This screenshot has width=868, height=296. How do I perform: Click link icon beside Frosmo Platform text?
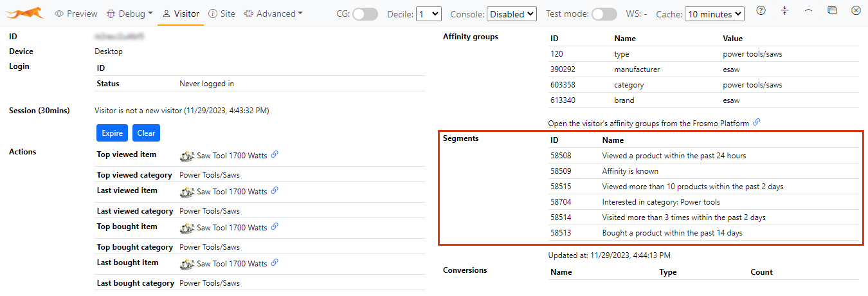757,122
